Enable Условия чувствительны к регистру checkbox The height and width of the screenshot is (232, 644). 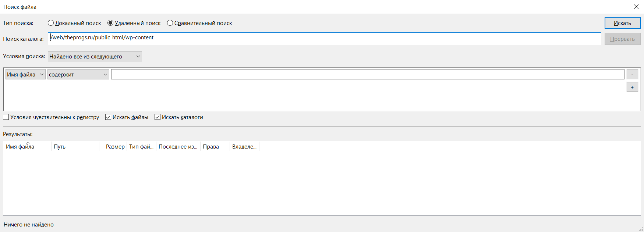6,117
